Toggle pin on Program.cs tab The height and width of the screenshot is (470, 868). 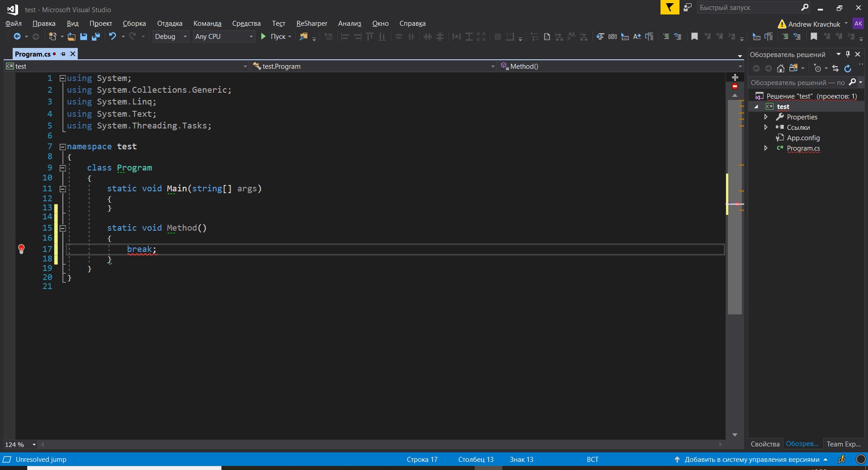(63, 54)
